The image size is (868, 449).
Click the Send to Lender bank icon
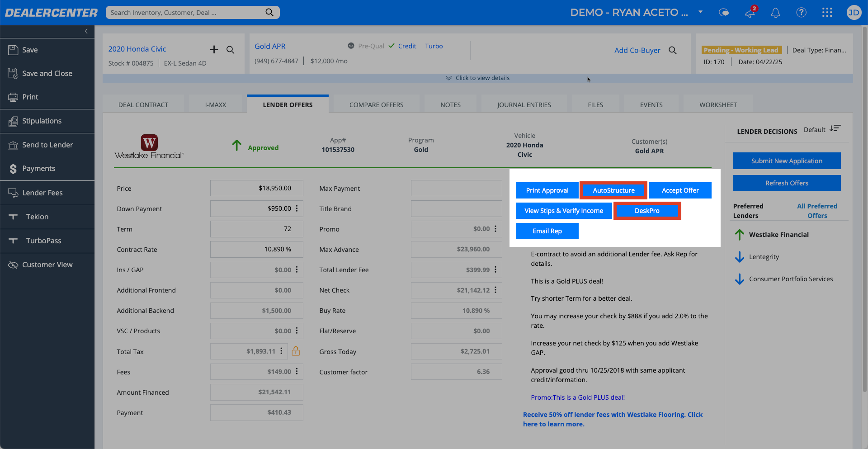pos(13,145)
